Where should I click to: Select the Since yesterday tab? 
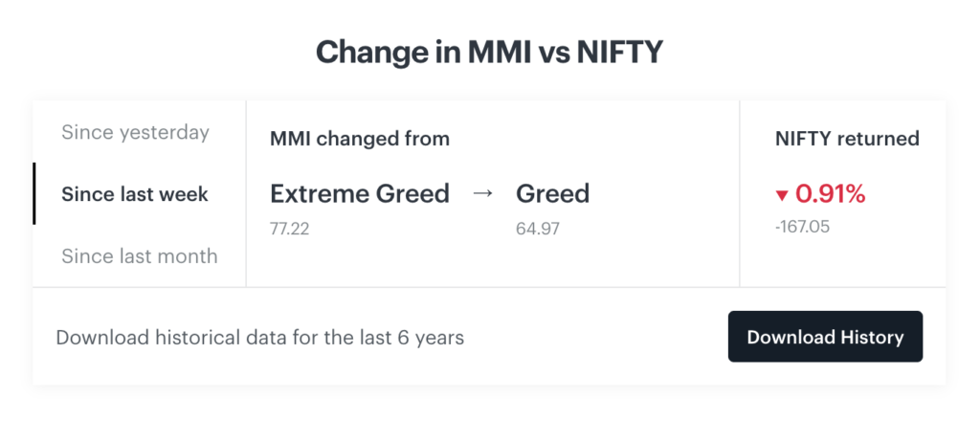tap(135, 132)
